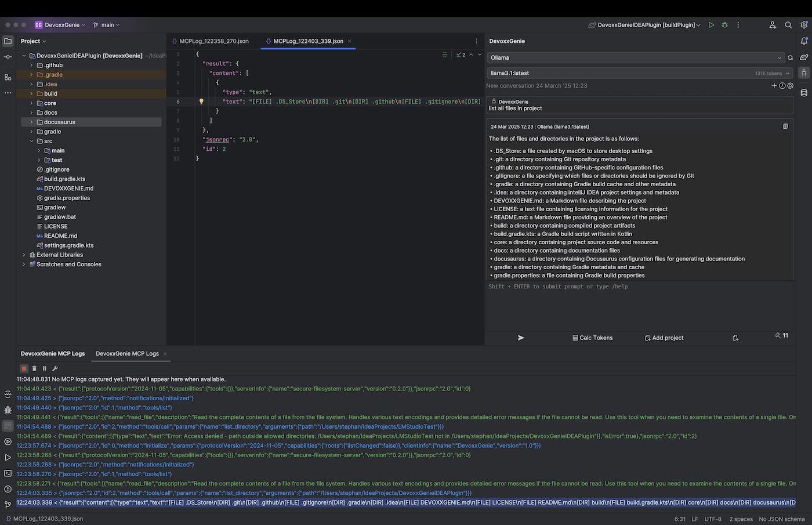
Task: Open build.gradle.kts in project tree
Action: click(x=64, y=179)
